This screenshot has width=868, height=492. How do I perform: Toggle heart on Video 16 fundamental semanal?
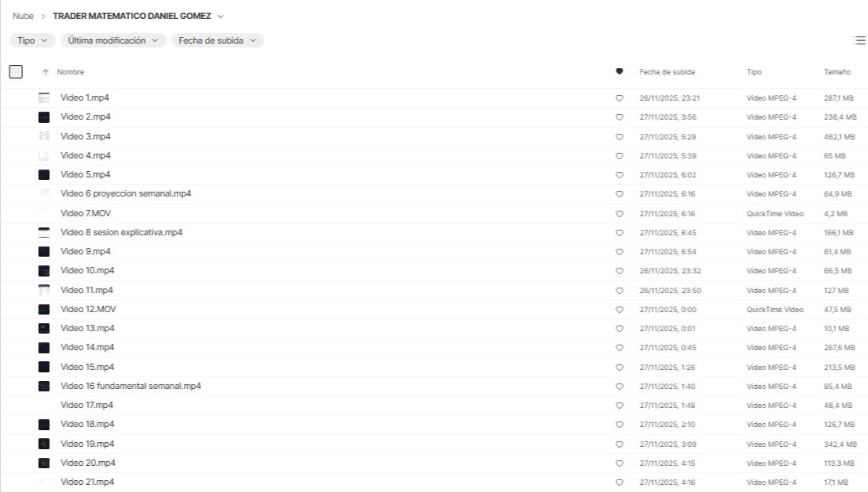pyautogui.click(x=619, y=387)
